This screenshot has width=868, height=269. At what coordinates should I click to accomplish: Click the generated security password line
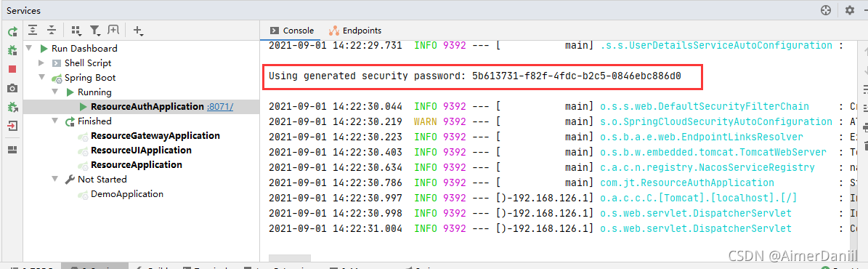pyautogui.click(x=474, y=76)
